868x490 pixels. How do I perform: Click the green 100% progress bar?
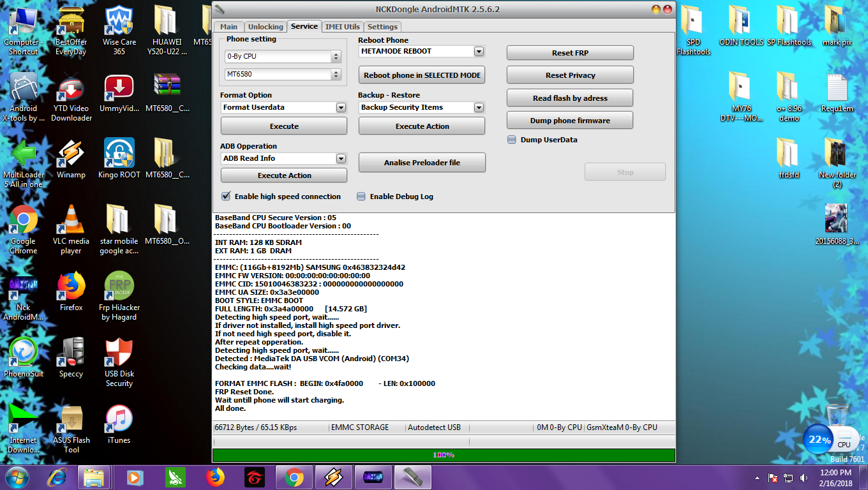point(444,455)
